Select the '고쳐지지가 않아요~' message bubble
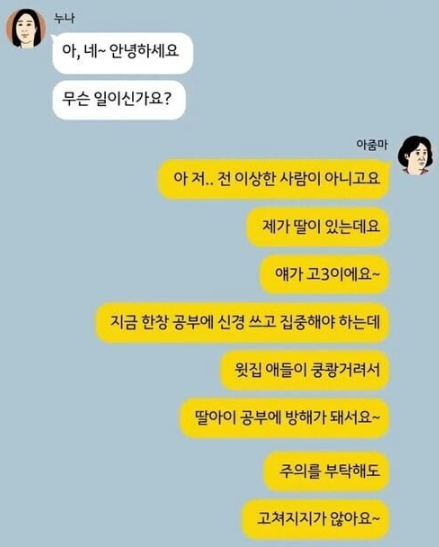This screenshot has width=439, height=547. point(315,519)
